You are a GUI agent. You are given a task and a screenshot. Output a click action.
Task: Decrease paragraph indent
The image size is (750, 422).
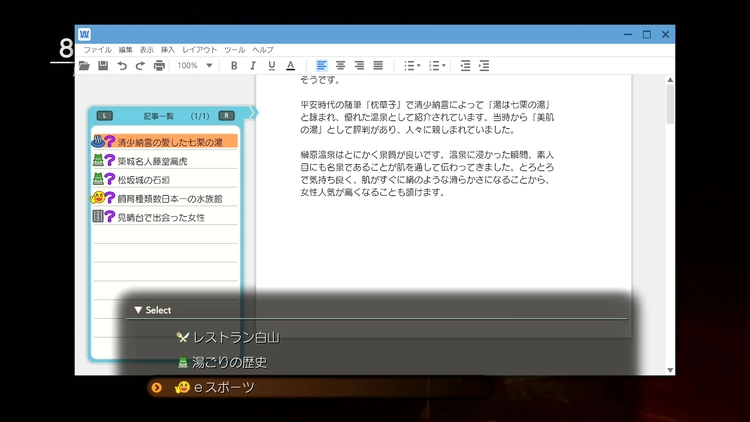click(465, 66)
